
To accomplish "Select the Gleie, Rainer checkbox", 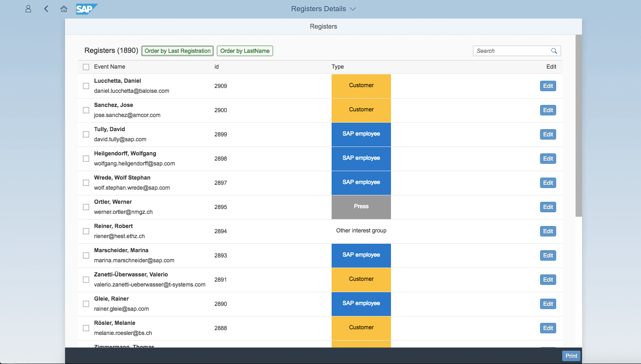I will point(86,304).
